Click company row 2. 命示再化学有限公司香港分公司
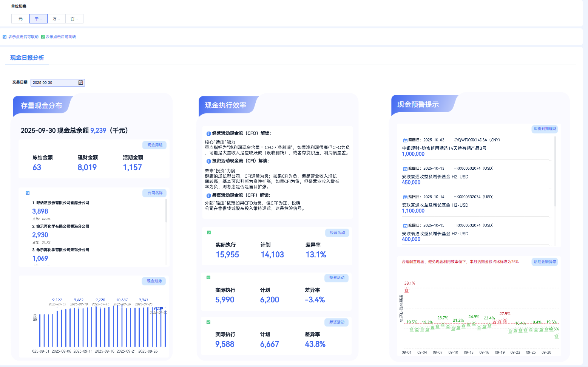 61,226
